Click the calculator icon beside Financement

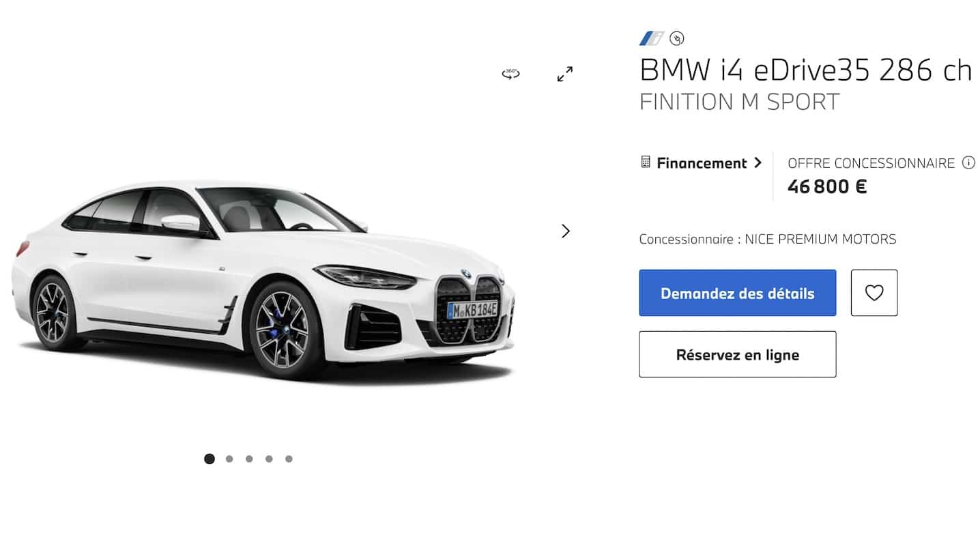[x=644, y=162]
